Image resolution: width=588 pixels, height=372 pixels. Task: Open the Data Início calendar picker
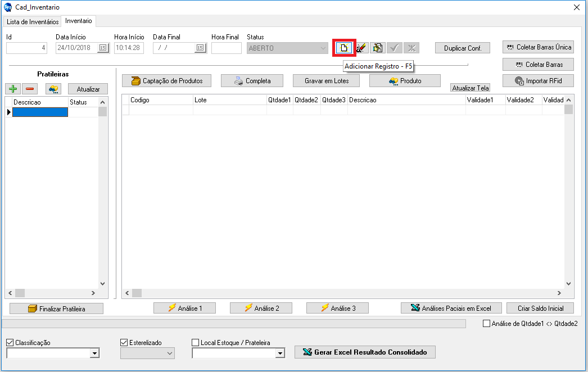(103, 48)
